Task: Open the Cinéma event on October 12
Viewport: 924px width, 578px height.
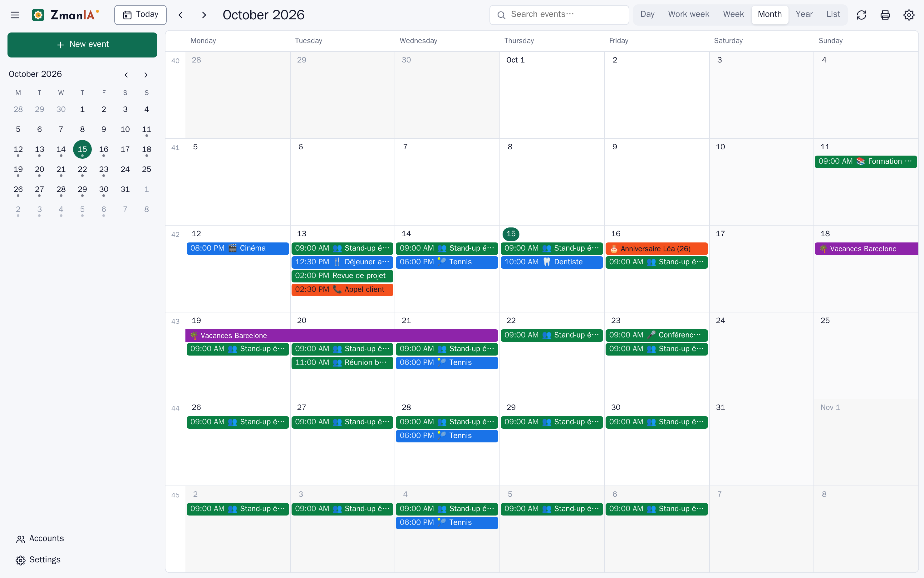Action: tap(238, 248)
